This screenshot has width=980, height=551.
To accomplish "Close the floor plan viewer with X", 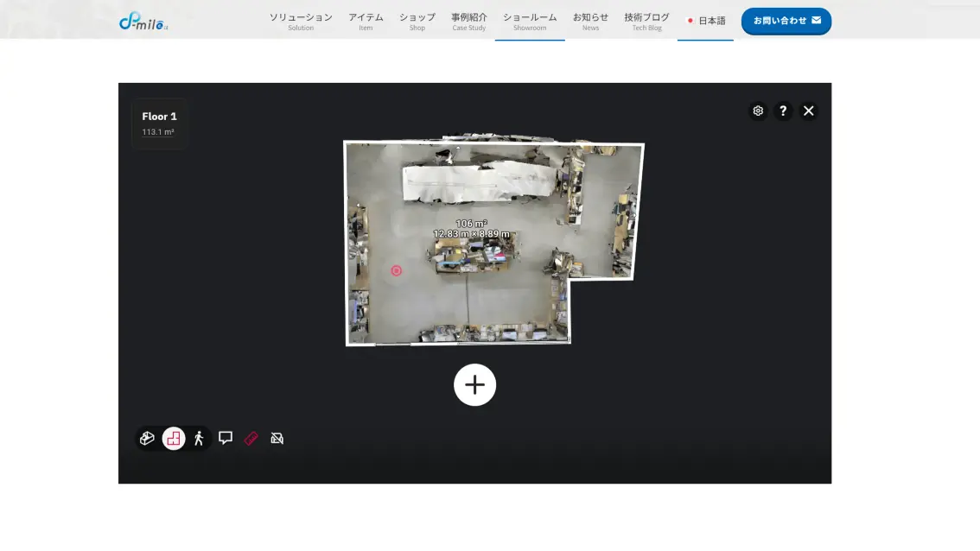I will click(809, 111).
